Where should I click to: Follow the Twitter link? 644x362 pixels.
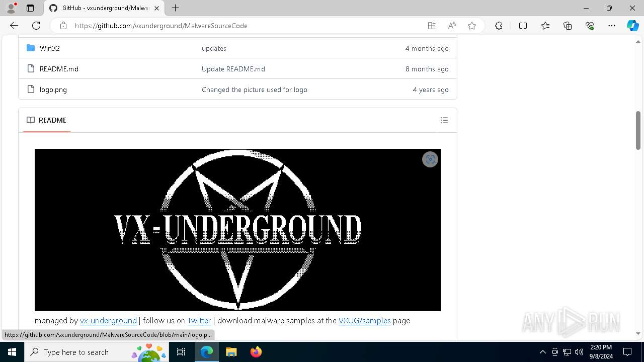coord(199,320)
